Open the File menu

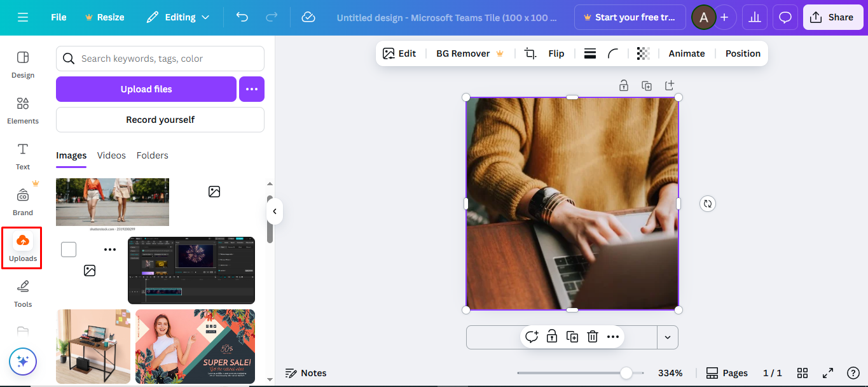pos(58,17)
